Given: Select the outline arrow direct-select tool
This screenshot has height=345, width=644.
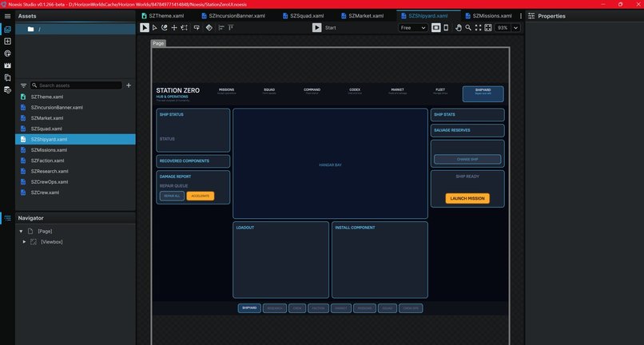Looking at the screenshot, I should click(x=155, y=27).
